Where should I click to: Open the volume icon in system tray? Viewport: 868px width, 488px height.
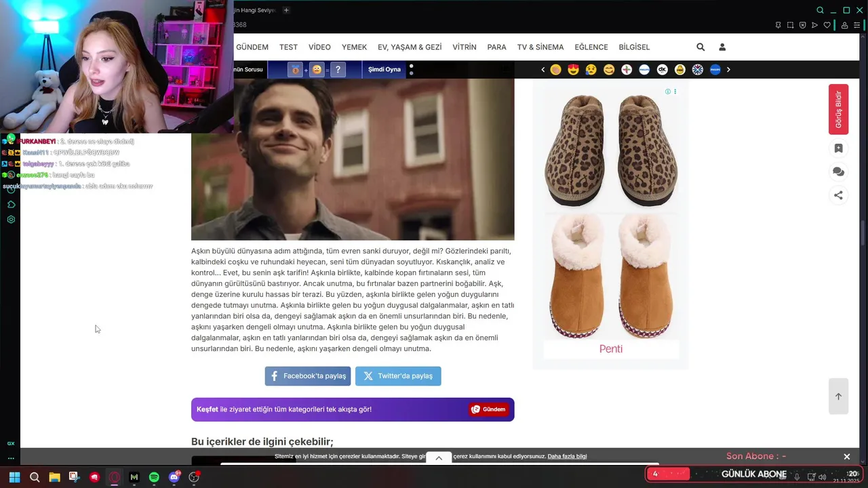coord(823,476)
